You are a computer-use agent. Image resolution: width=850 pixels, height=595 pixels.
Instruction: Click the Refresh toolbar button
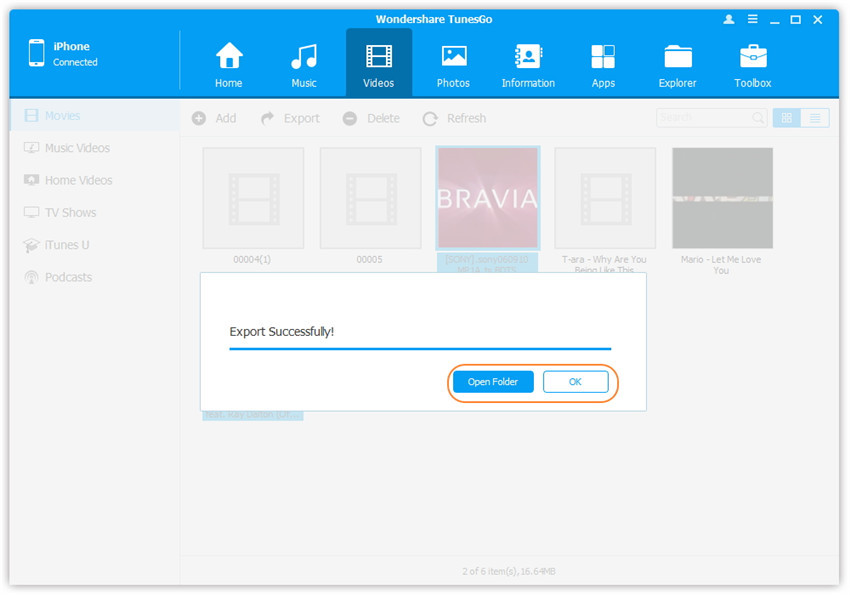click(455, 118)
